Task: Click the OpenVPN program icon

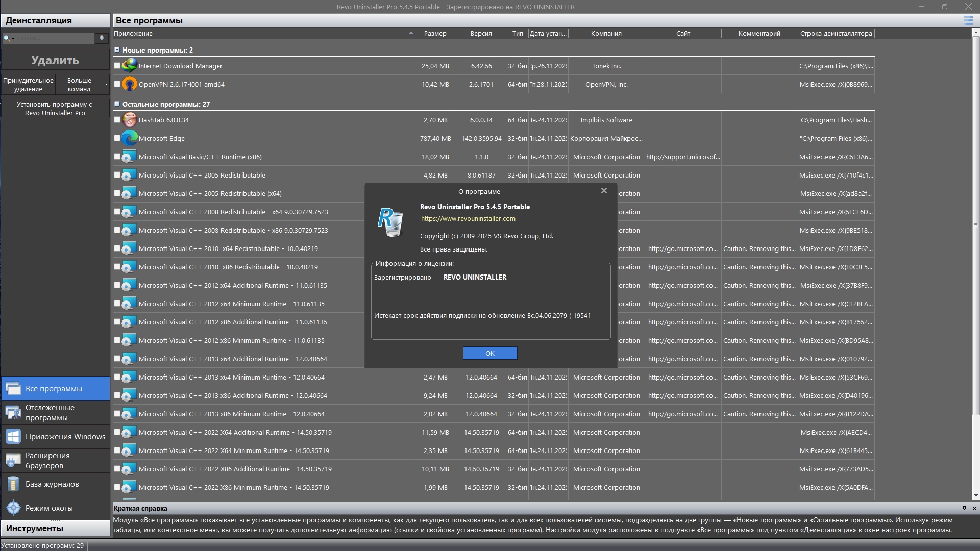Action: click(130, 84)
